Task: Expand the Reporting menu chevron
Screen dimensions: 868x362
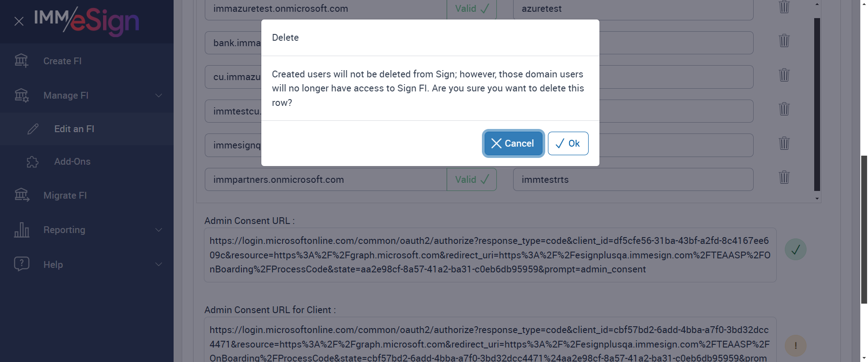Action: pyautogui.click(x=159, y=230)
